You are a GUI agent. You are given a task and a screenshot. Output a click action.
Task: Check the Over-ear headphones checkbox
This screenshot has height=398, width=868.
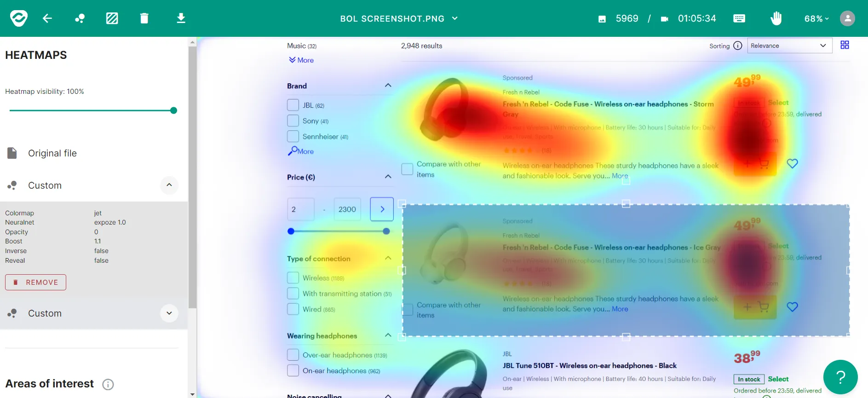tap(293, 355)
